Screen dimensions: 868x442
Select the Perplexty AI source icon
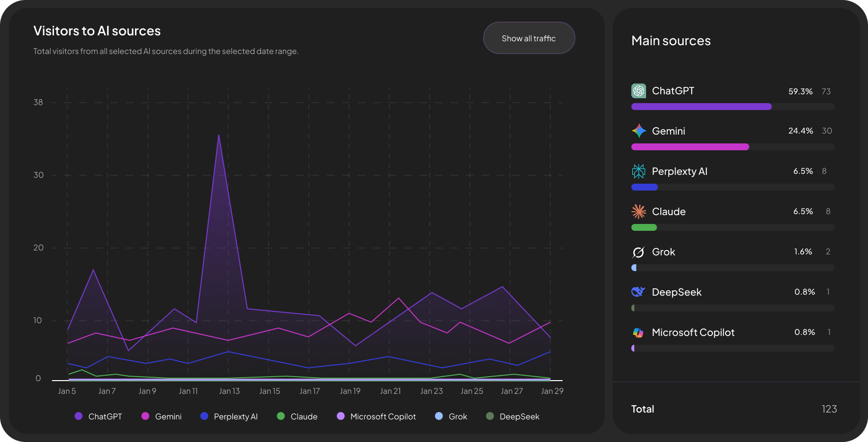[638, 171]
